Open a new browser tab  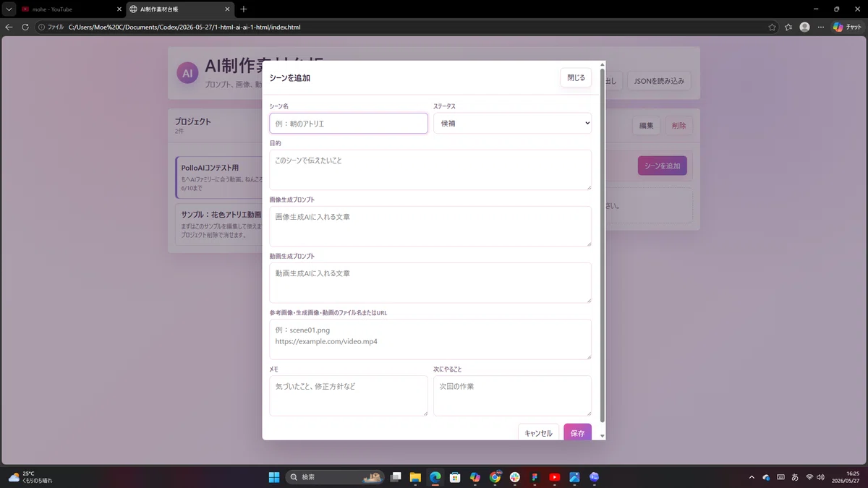click(243, 9)
